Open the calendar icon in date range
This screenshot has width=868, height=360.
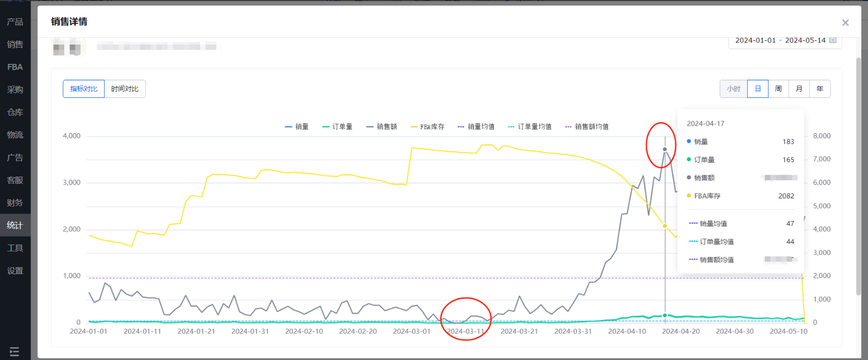(833, 40)
